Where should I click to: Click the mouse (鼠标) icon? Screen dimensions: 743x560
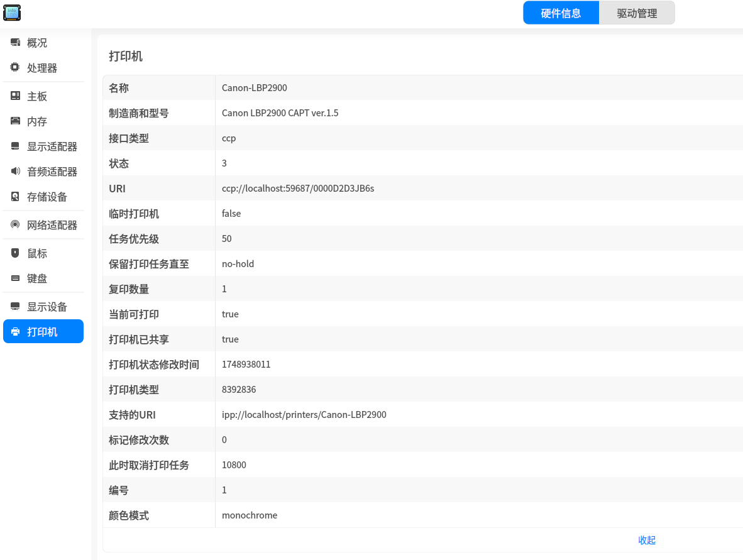pyautogui.click(x=15, y=253)
